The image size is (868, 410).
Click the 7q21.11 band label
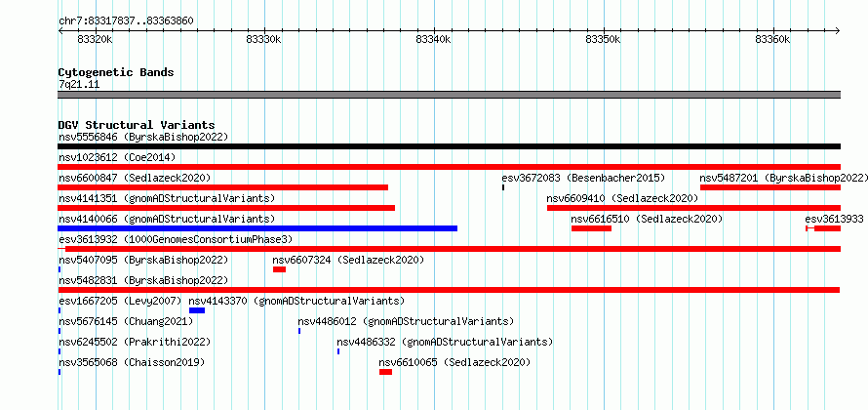(79, 85)
